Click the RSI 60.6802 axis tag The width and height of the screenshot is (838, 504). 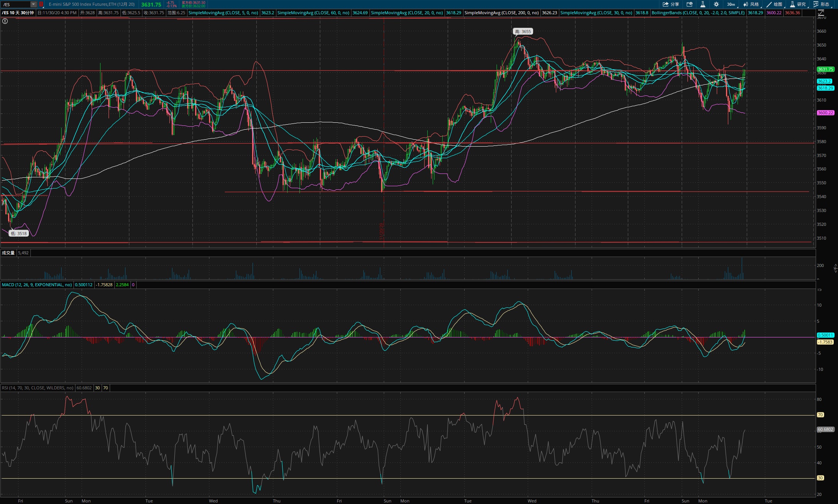tap(825, 429)
